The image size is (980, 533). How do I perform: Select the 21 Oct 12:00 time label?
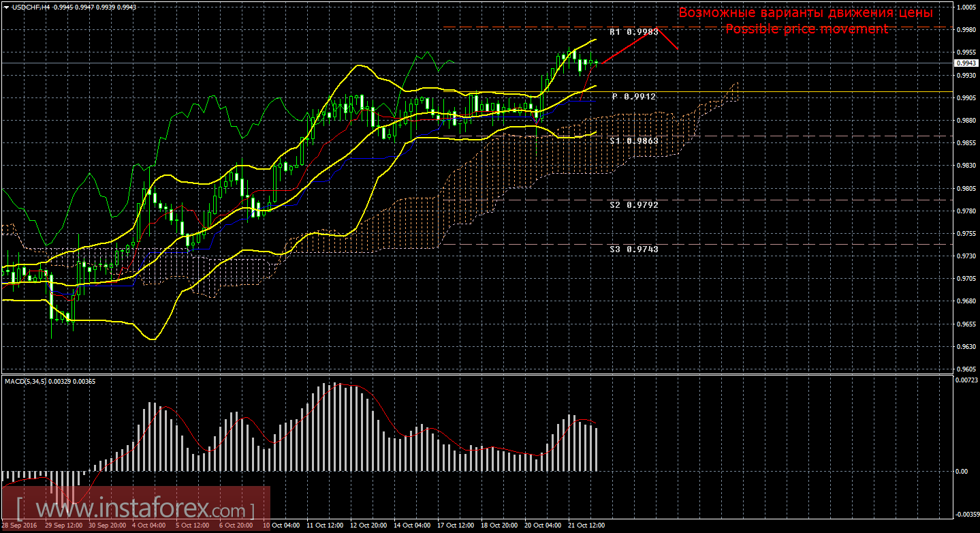586,526
